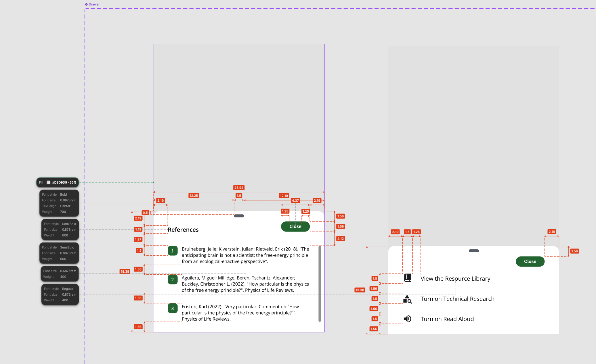Click the purple diamond icon next to Drawer
The image size is (596, 364).
pyautogui.click(x=86, y=4)
